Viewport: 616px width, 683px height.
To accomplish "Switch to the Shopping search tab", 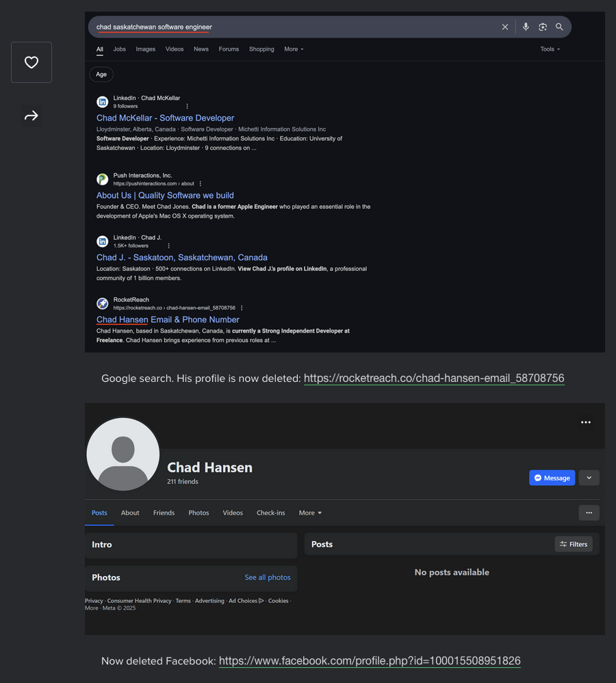I will pos(261,49).
